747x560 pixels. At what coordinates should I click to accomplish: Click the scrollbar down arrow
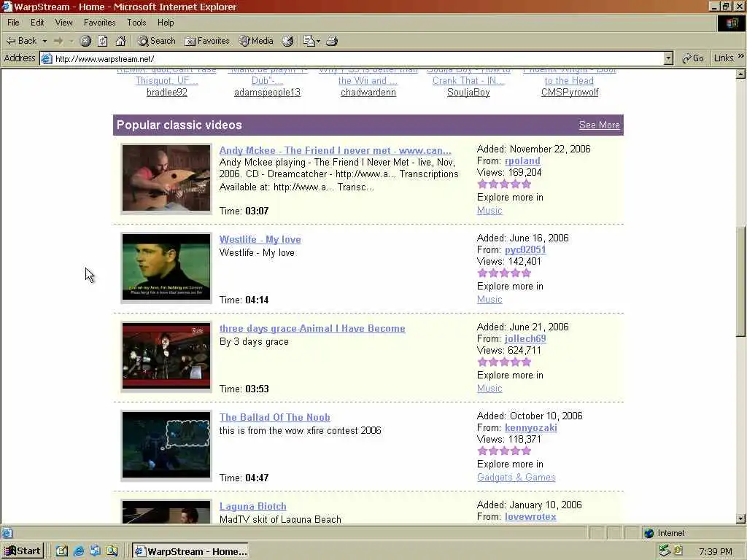tap(741, 519)
